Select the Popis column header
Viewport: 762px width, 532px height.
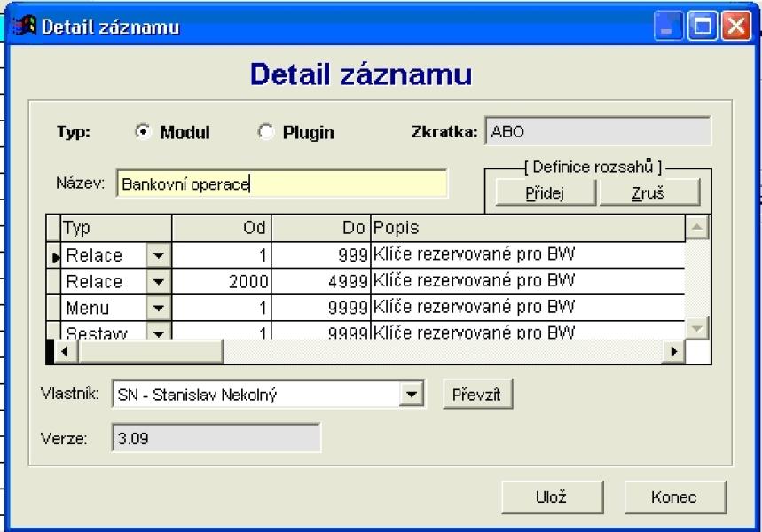coord(528,227)
